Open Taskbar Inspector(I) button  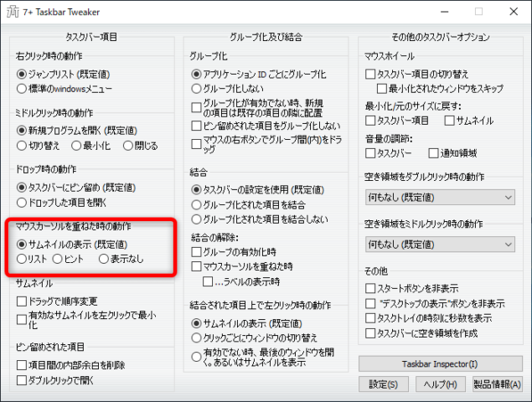tap(441, 364)
